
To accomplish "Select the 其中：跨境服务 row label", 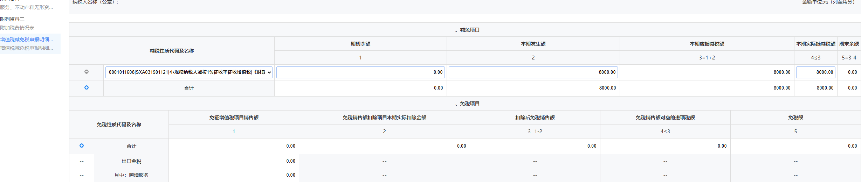I will point(131,175).
